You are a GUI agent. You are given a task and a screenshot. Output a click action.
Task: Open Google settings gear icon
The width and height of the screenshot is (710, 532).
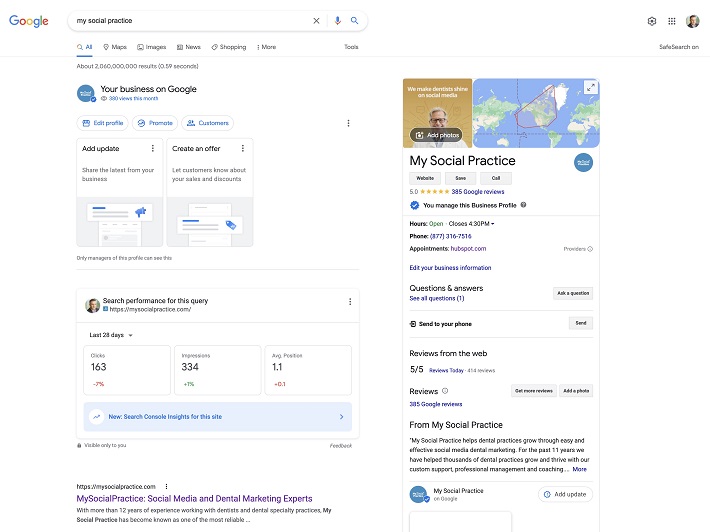652,21
